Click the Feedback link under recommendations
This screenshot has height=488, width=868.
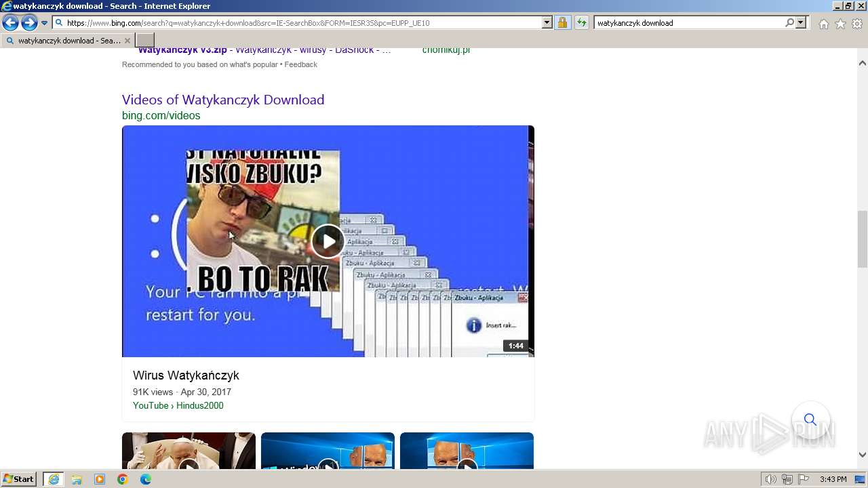tap(300, 65)
